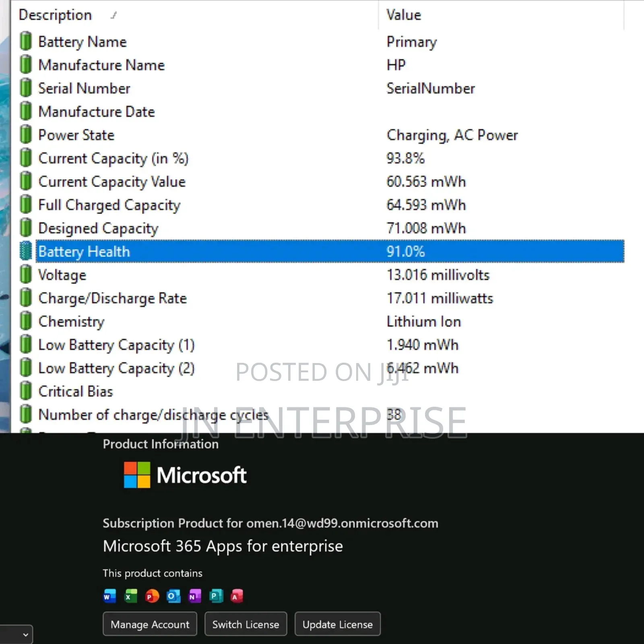Select the Voltage row label

pos(62,275)
